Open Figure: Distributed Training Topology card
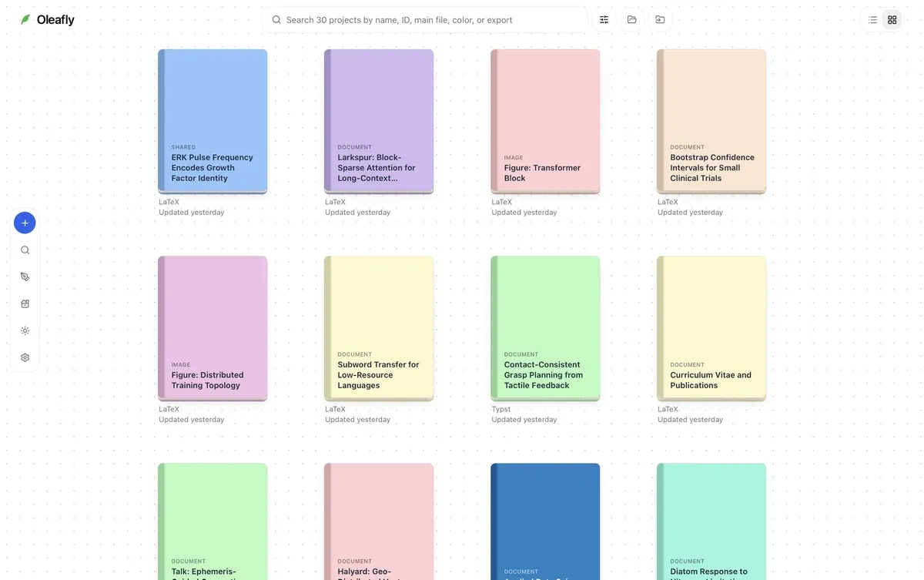 (213, 328)
